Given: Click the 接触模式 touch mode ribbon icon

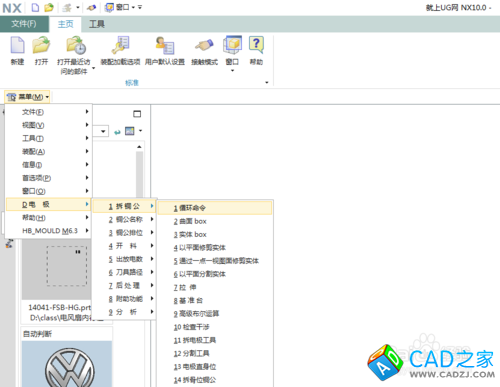Looking at the screenshot, I should pyautogui.click(x=204, y=45).
